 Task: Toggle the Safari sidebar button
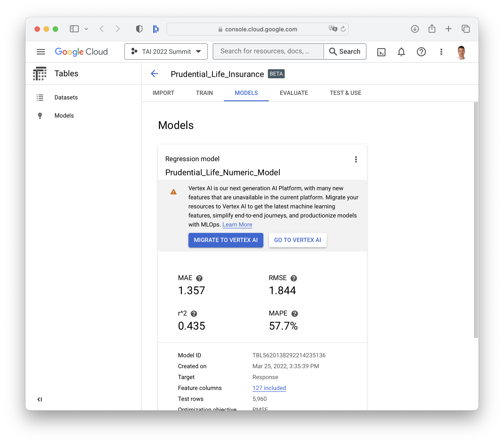[74, 29]
